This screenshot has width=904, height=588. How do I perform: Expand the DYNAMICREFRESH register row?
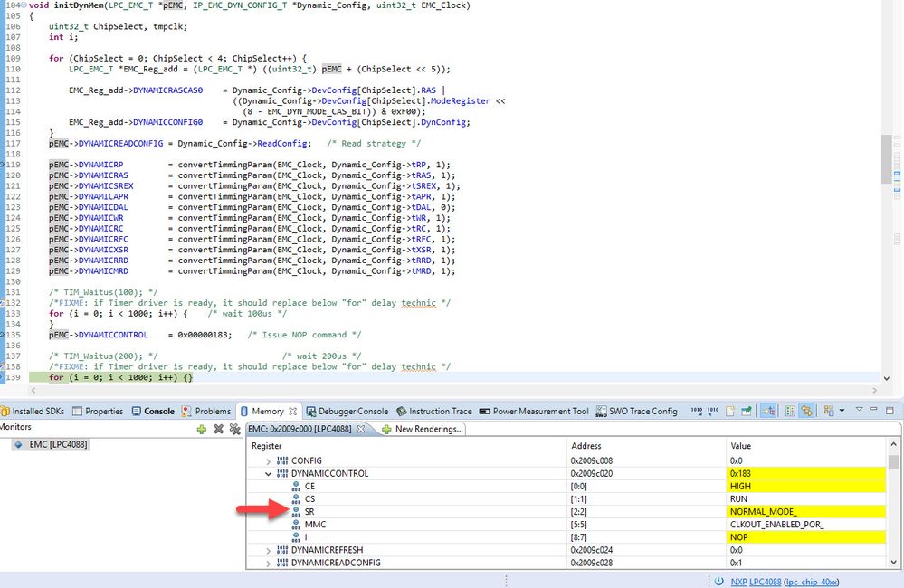click(x=268, y=551)
